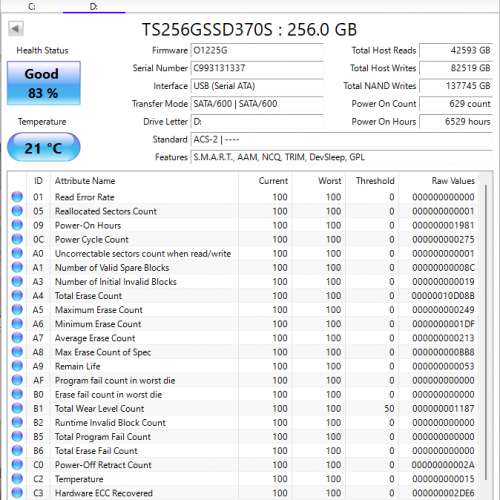
Task: Click status icon for Reallocated Sectors Count
Action: tap(17, 211)
